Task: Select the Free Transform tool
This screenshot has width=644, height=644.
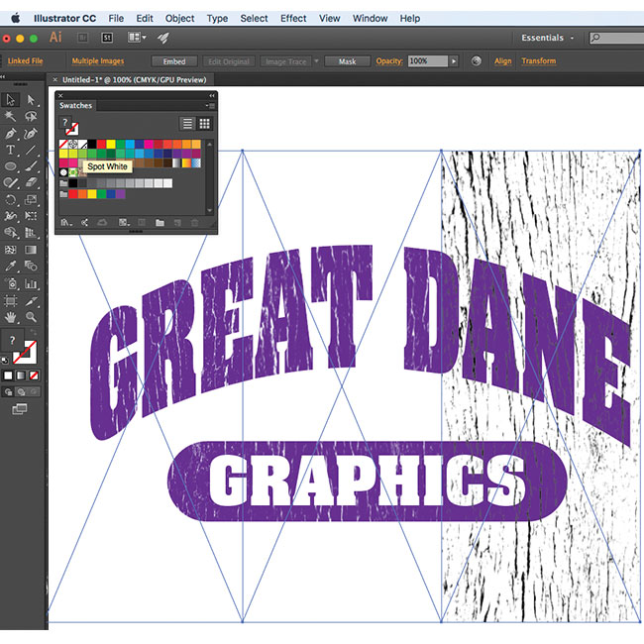Action: click(x=31, y=216)
